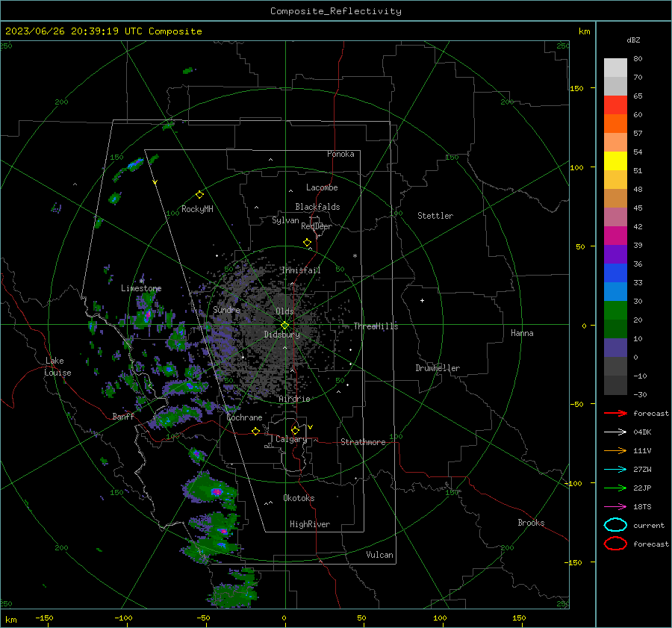Viewport: 672px width, 628px height.
Task: Click the Sundre town label
Action: [x=226, y=309]
